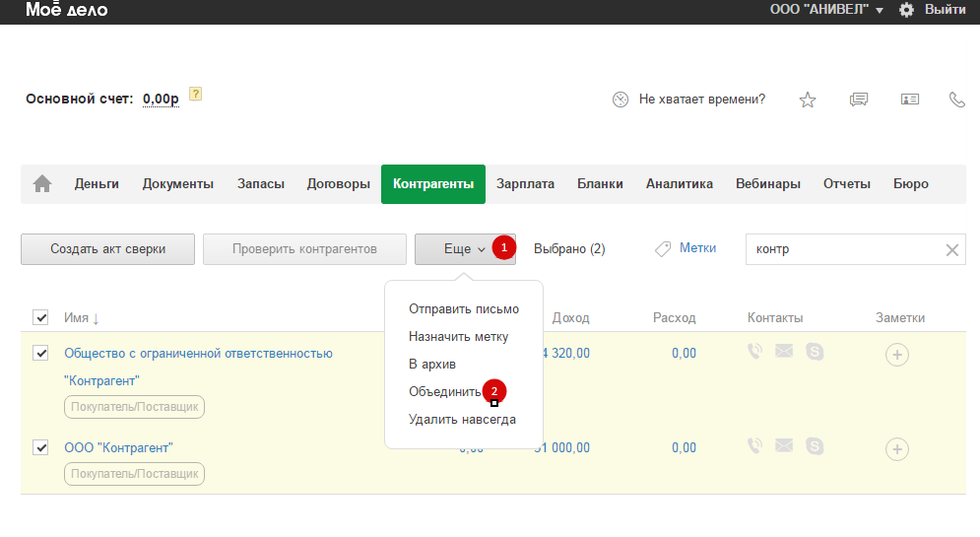980x537 pixels.
Task: Click the phone call icon in header
Action: (956, 100)
